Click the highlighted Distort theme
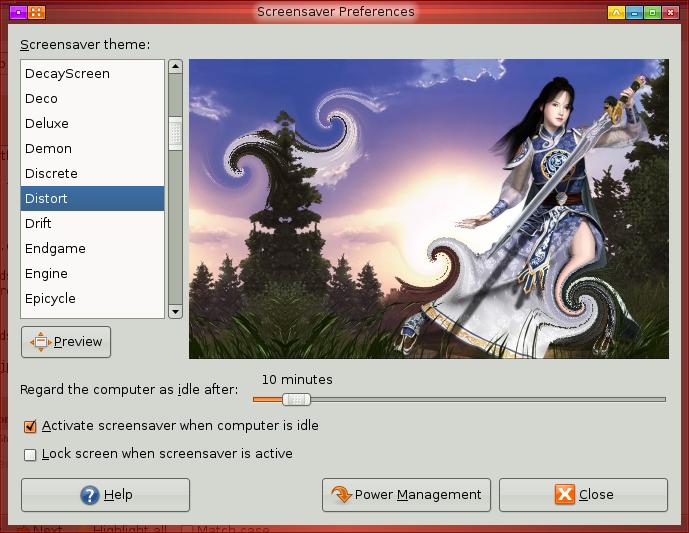This screenshot has width=689, height=533. pos(92,199)
